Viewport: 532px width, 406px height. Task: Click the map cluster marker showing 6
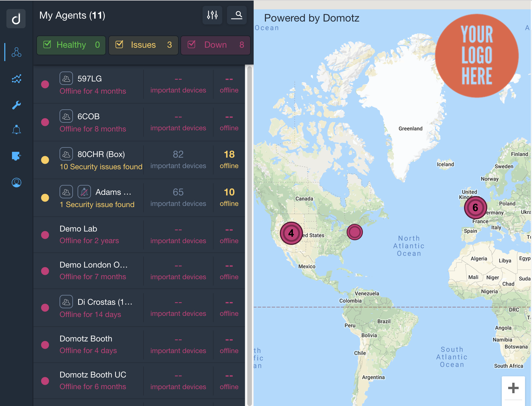tap(475, 208)
